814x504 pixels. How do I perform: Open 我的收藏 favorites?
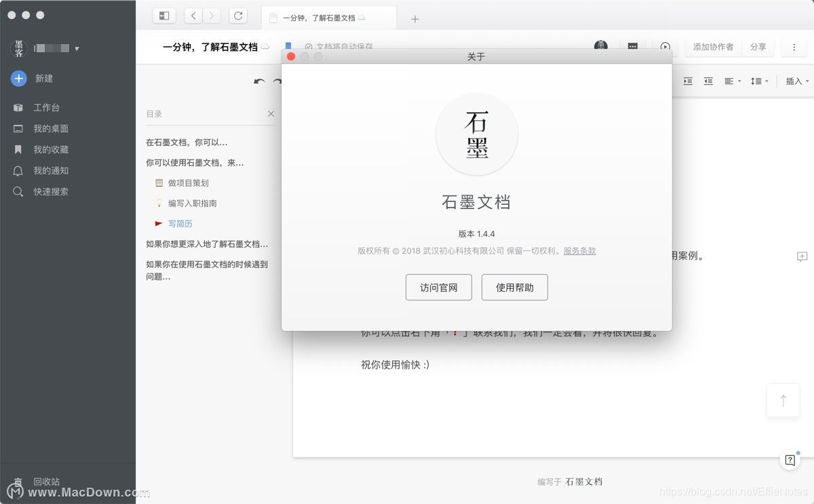pos(46,149)
